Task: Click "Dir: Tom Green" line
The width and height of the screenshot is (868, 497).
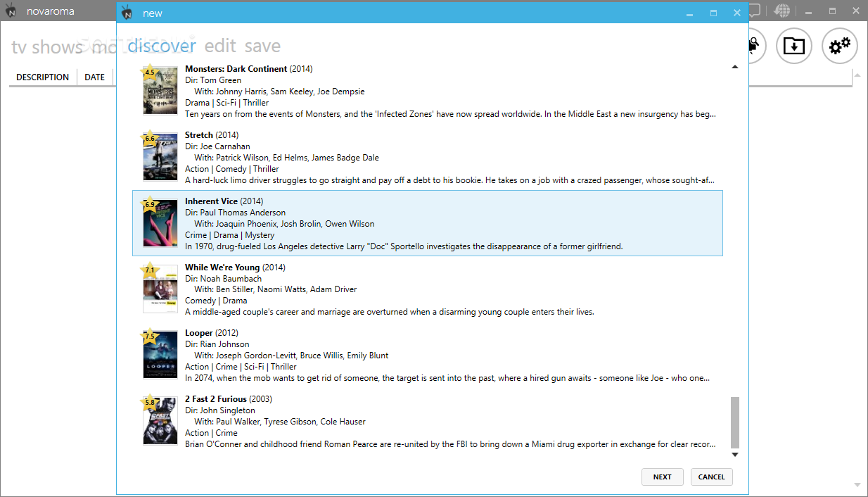Action: tap(213, 80)
